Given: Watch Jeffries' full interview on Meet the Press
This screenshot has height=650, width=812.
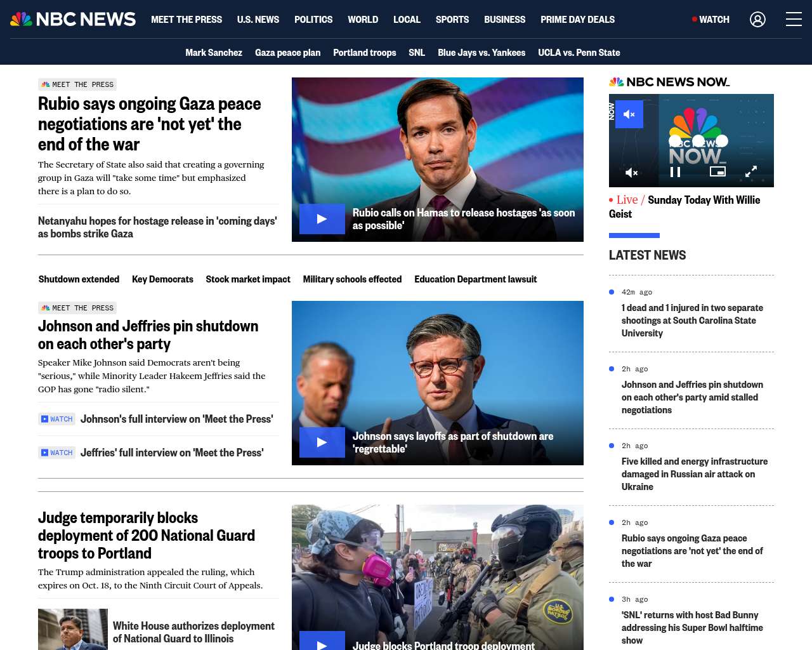Looking at the screenshot, I should (172, 453).
